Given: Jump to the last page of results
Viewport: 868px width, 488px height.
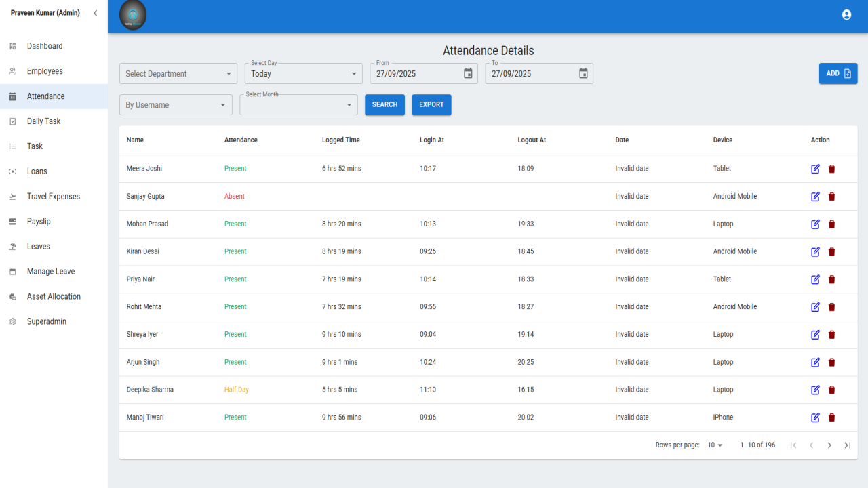Looking at the screenshot, I should (847, 445).
